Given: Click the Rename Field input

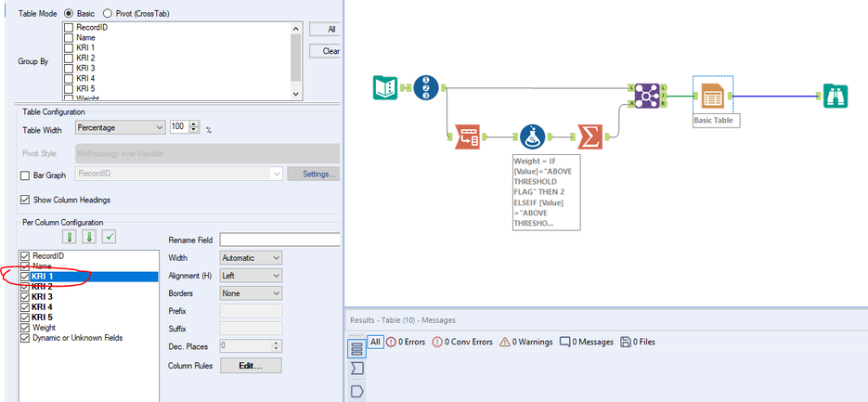Looking at the screenshot, I should coord(279,240).
